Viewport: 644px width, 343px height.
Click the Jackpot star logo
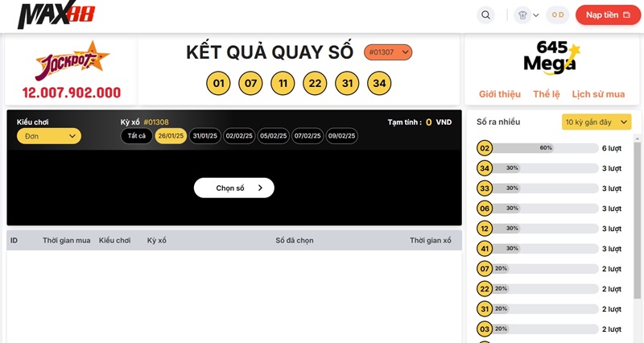(x=72, y=60)
